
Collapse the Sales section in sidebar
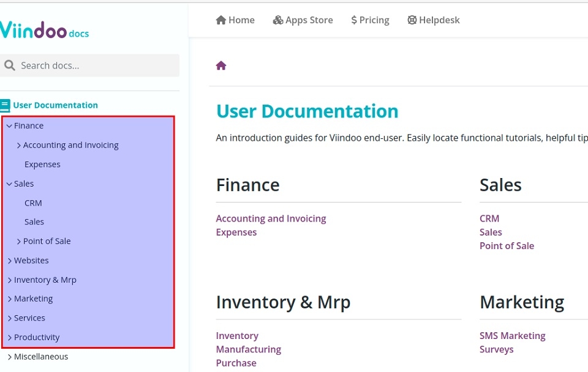click(x=9, y=184)
